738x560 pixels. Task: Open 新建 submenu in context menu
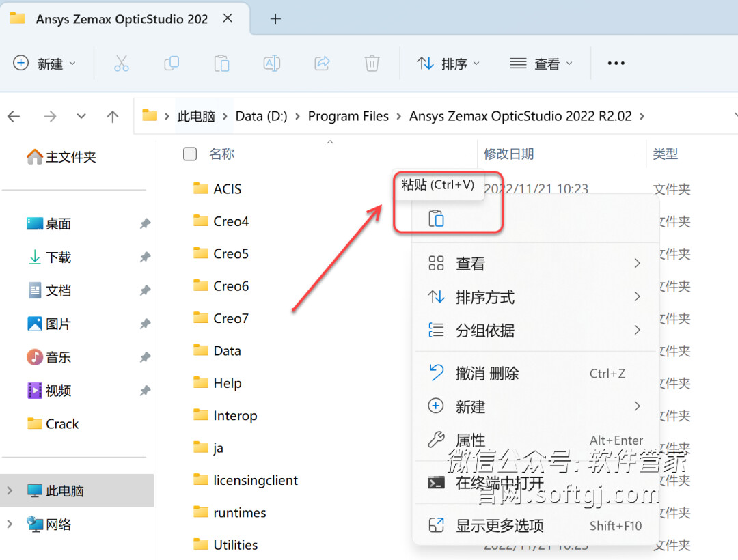point(534,406)
